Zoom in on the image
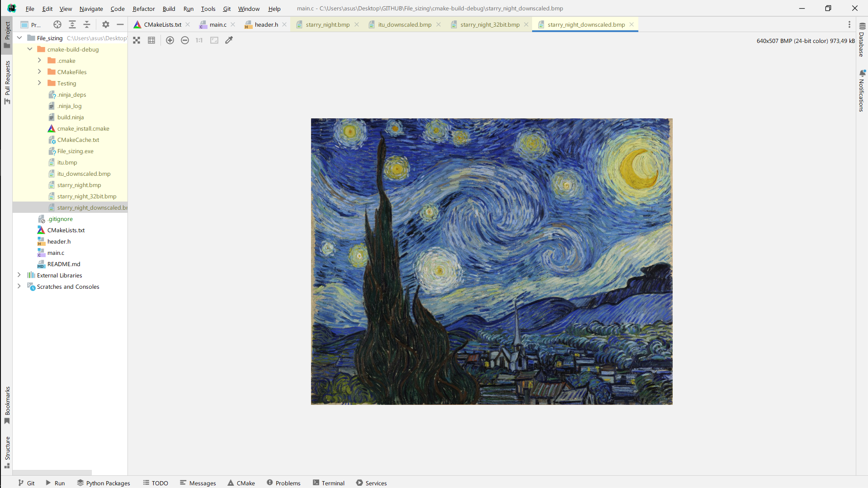 click(170, 40)
